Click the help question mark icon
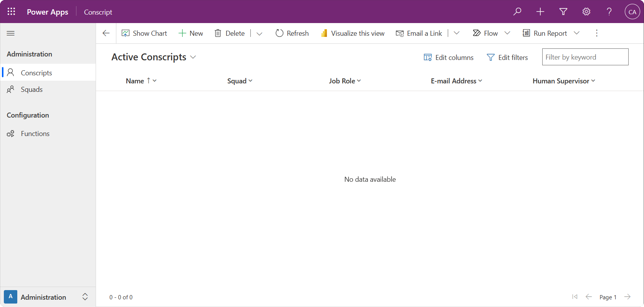644x307 pixels. (609, 12)
